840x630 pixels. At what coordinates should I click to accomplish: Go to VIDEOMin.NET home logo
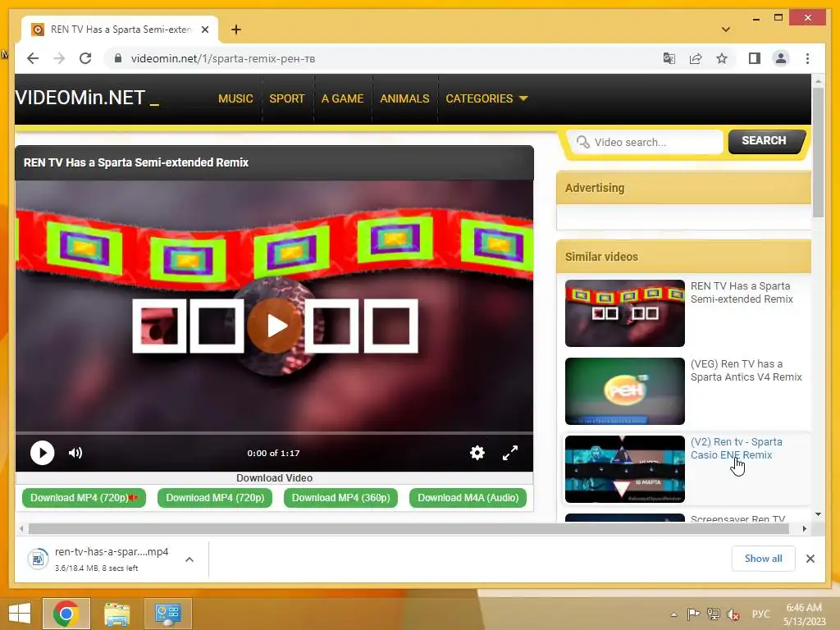click(87, 98)
